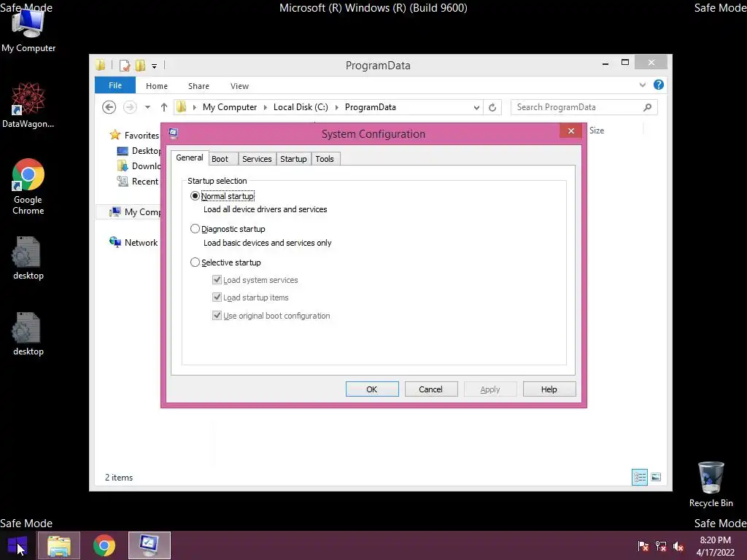Open My Computer desktop icon
The image size is (747, 560).
tap(28, 28)
